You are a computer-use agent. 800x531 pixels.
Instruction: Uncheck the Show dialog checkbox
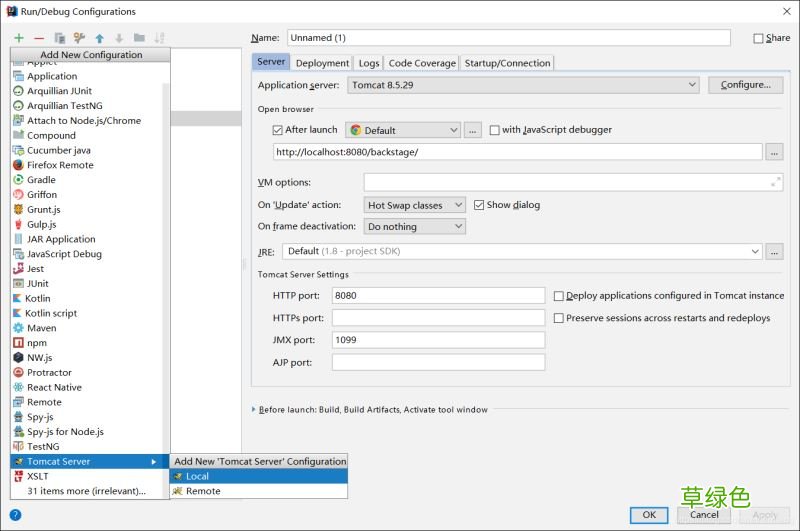[479, 205]
